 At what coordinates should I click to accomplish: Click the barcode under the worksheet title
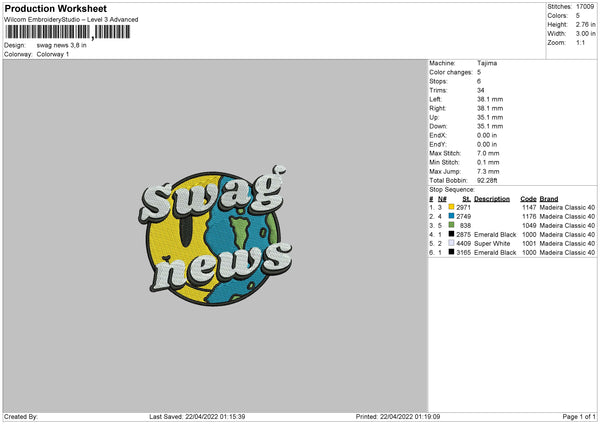tap(68, 32)
